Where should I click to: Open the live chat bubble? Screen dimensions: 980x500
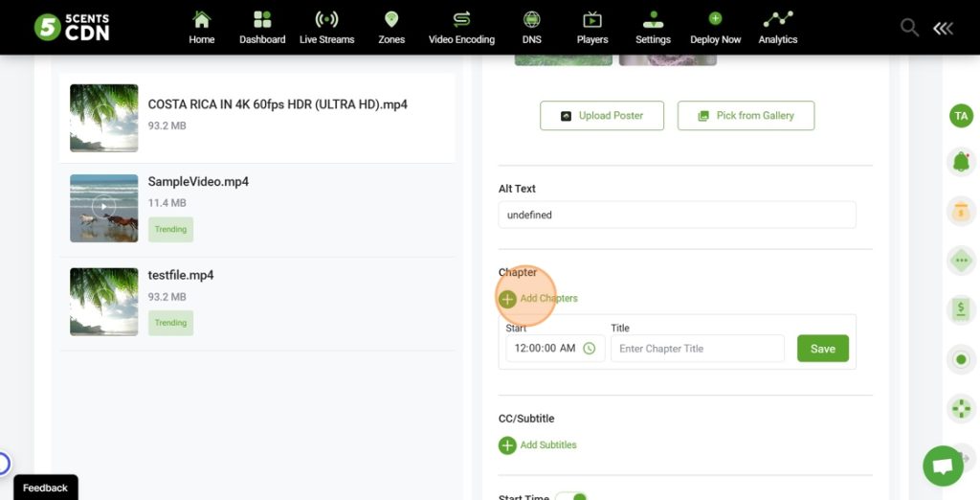[x=943, y=466]
